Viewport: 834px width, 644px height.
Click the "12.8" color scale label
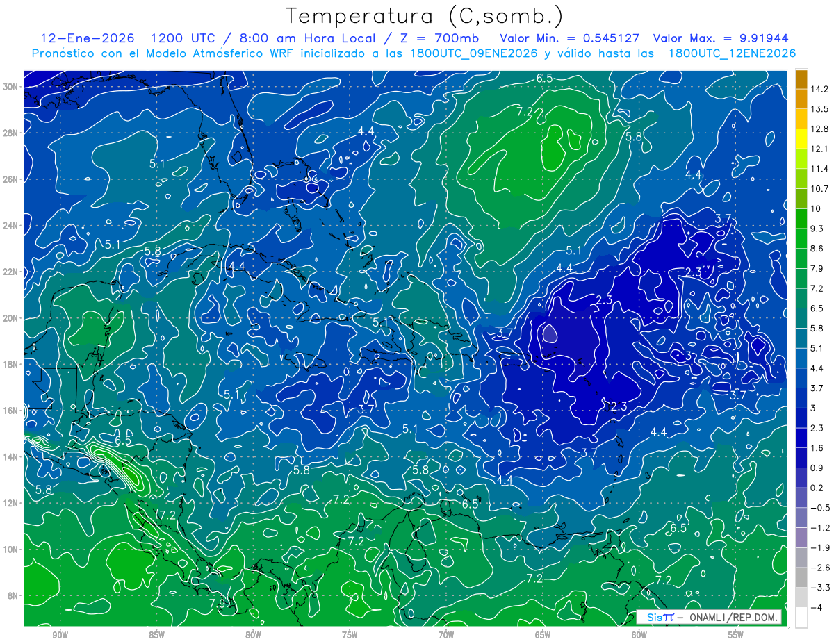click(819, 129)
